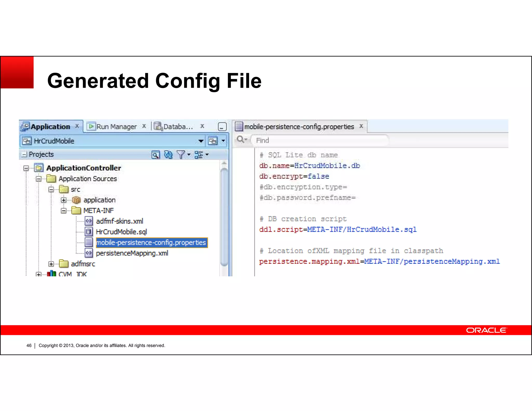
Task: Open the filter dropdown arrow
Action: tap(189, 155)
